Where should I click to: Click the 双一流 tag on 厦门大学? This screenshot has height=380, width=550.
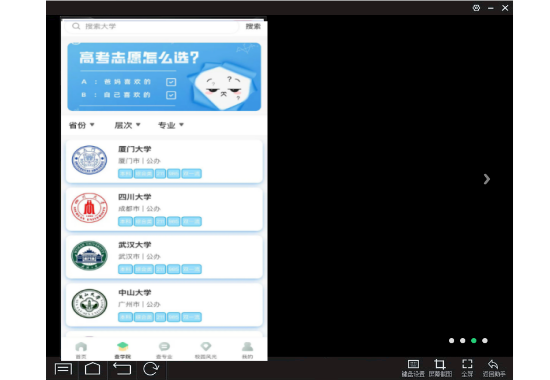click(x=192, y=174)
